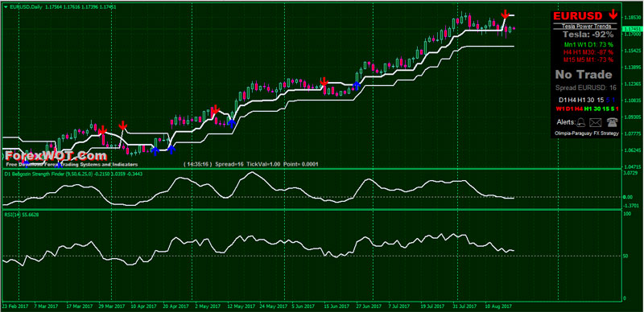The height and width of the screenshot is (312, 644).
Task: Click the ( 14:35:16 ) time readout
Action: tap(198, 164)
